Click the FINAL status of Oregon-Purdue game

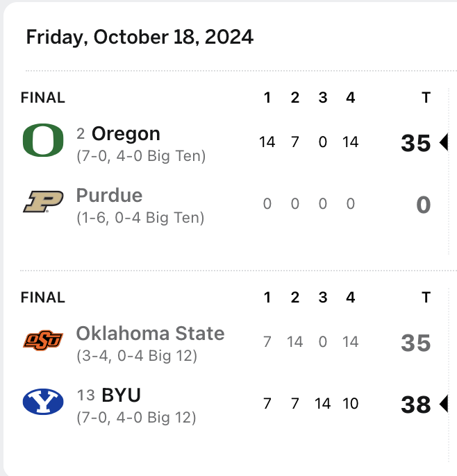(x=43, y=98)
